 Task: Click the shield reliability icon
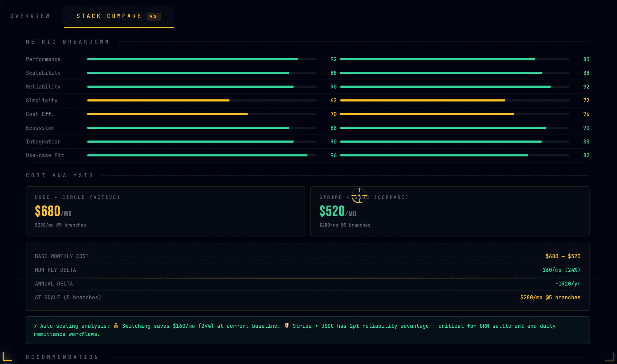pyautogui.click(x=287, y=326)
